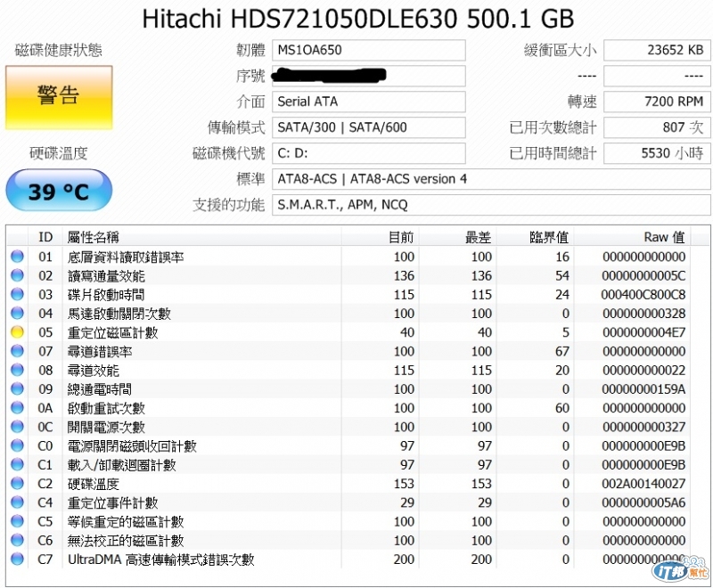Screen dimensions: 713x588
Task: Click the blue status icon for attribute C1
Action: [17, 464]
